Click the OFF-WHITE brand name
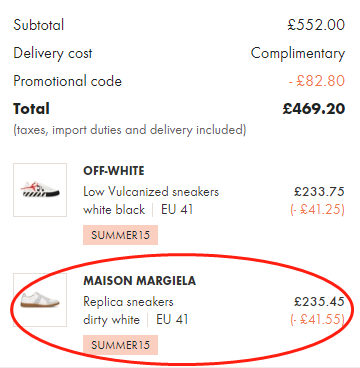The width and height of the screenshot is (360, 368). click(114, 171)
